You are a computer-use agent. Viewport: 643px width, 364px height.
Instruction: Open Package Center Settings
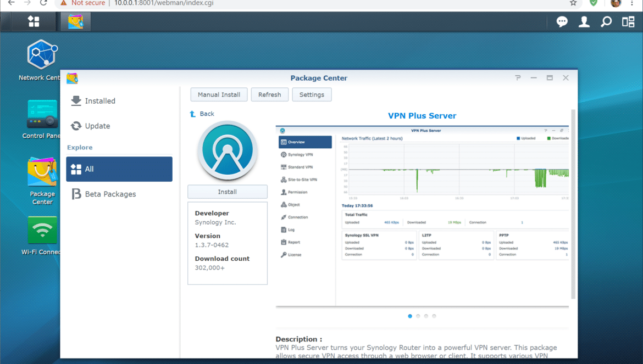pyautogui.click(x=312, y=94)
